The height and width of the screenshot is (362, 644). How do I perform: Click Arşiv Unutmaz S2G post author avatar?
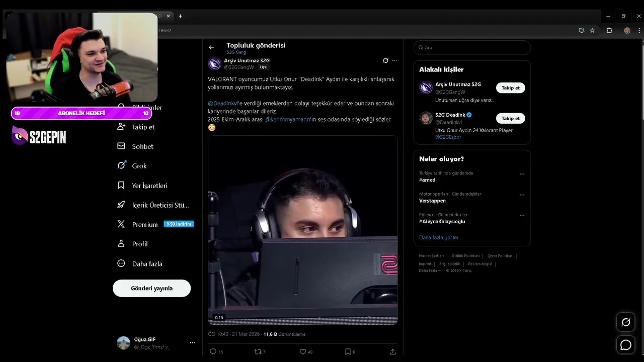pyautogui.click(x=215, y=63)
